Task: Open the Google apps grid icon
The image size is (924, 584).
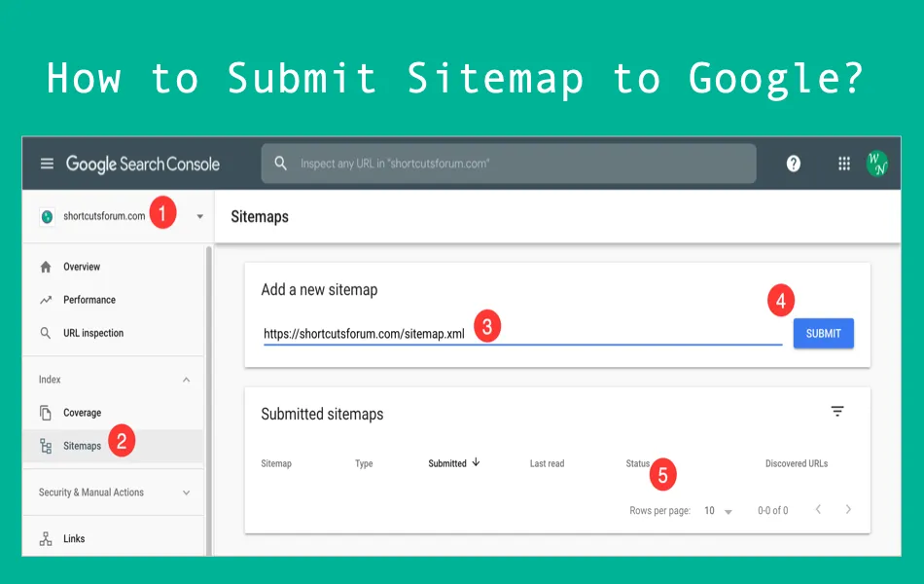Action: (x=843, y=164)
